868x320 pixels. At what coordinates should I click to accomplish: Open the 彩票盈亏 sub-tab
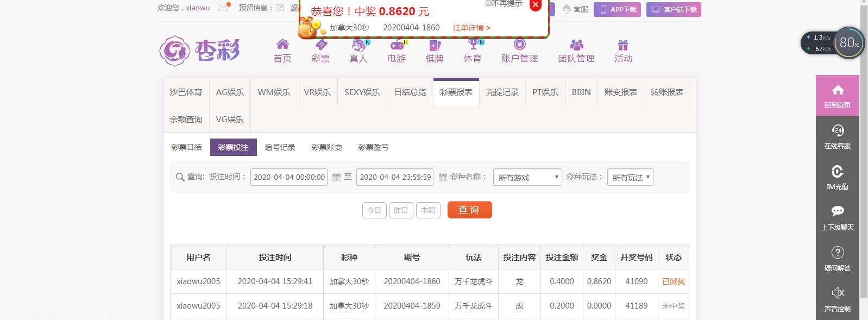point(374,147)
